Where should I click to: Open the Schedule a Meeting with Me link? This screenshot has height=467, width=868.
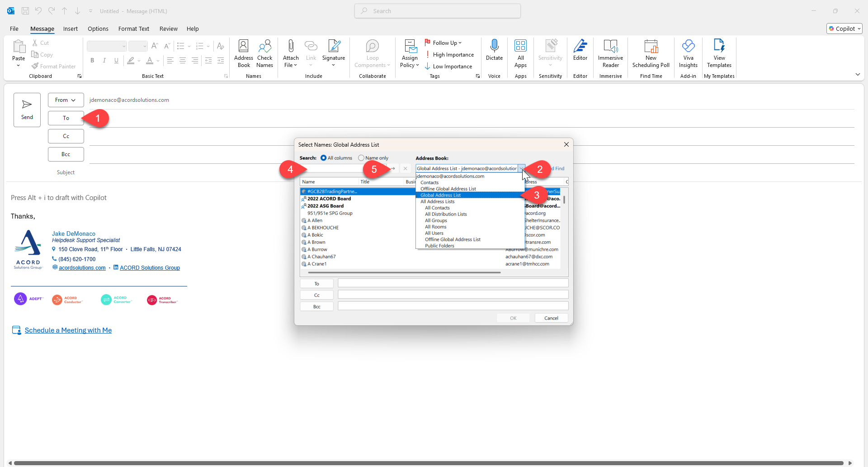[68, 330]
